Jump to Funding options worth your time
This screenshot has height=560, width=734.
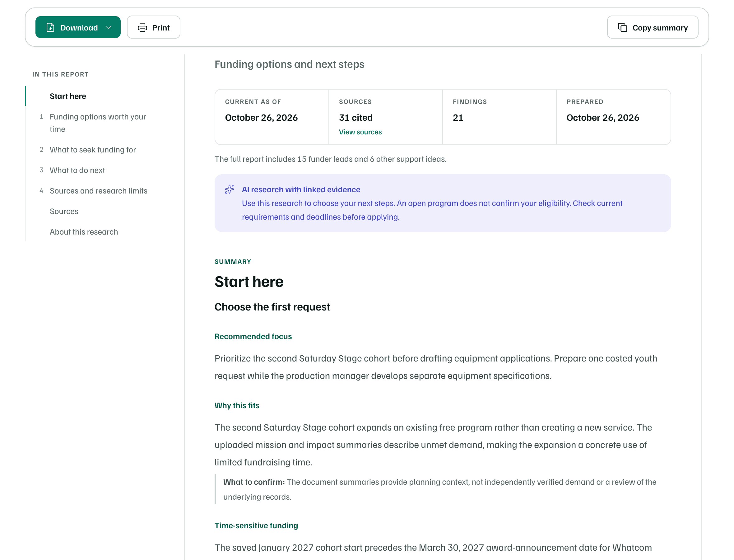tap(98, 123)
